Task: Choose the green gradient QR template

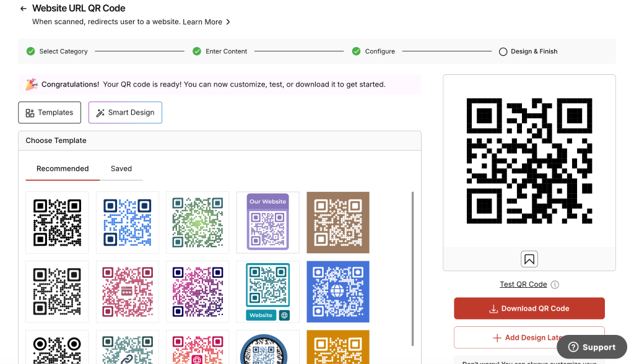Action: click(198, 222)
